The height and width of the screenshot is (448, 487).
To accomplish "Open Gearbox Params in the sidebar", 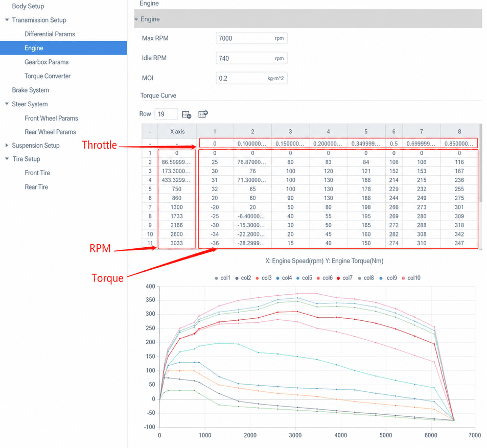I will pos(47,62).
